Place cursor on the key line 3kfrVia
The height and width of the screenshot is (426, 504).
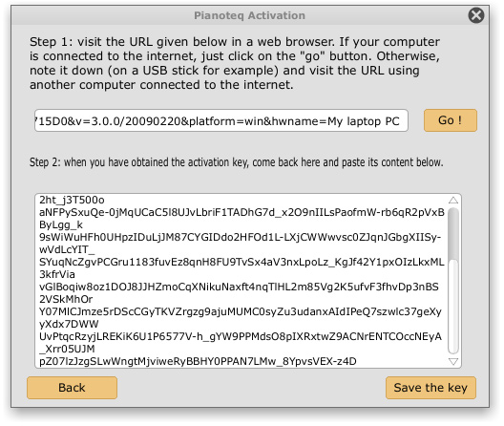pos(57,274)
